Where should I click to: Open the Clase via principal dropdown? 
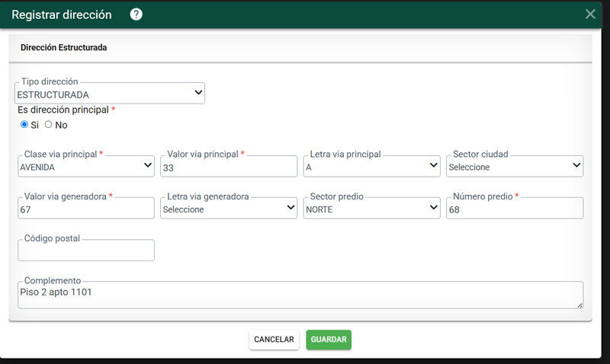86,166
